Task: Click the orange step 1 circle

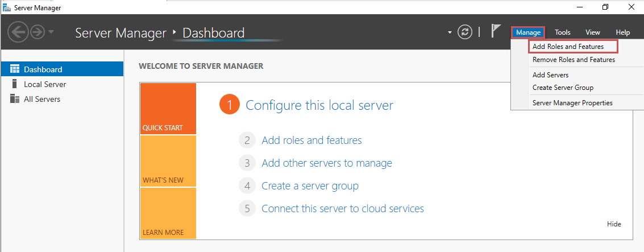Action: [x=230, y=105]
